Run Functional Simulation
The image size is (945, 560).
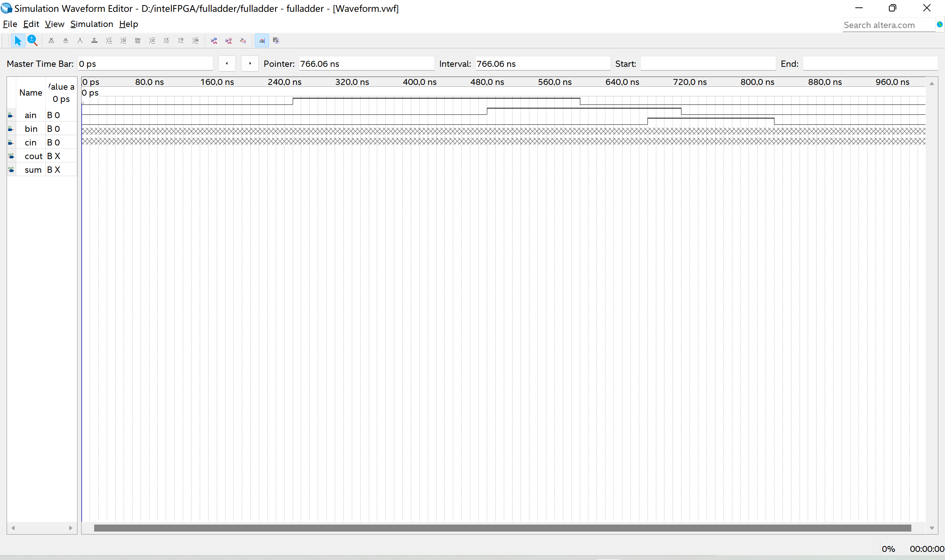pos(214,40)
